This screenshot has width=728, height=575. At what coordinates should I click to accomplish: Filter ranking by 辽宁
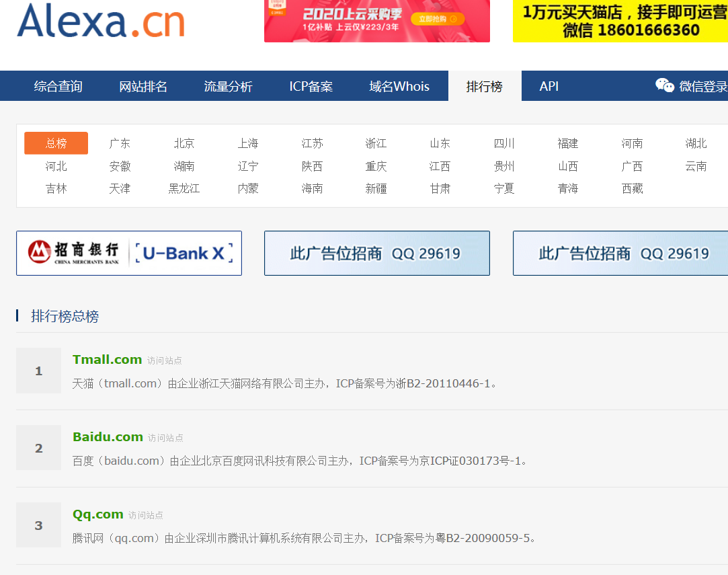point(248,166)
